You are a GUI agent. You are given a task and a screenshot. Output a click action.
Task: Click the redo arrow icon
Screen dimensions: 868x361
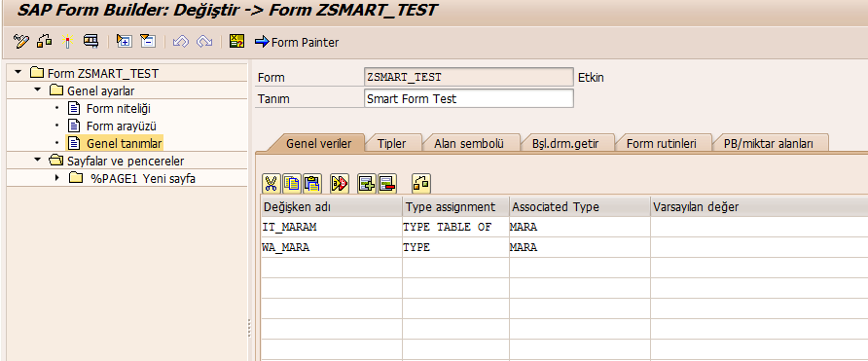[204, 42]
